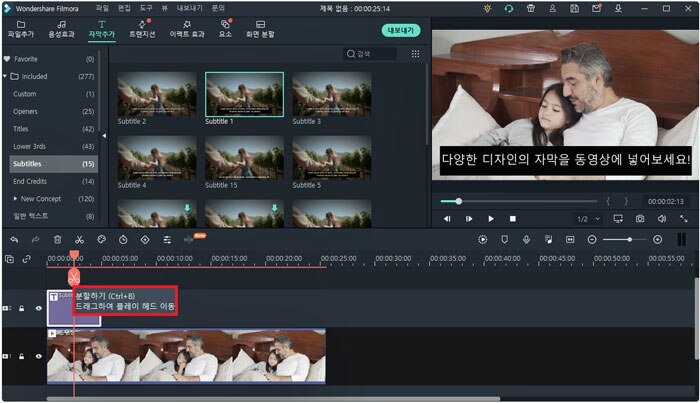Collapse the Included folder tree
This screenshot has height=403, width=700.
(x=5, y=76)
